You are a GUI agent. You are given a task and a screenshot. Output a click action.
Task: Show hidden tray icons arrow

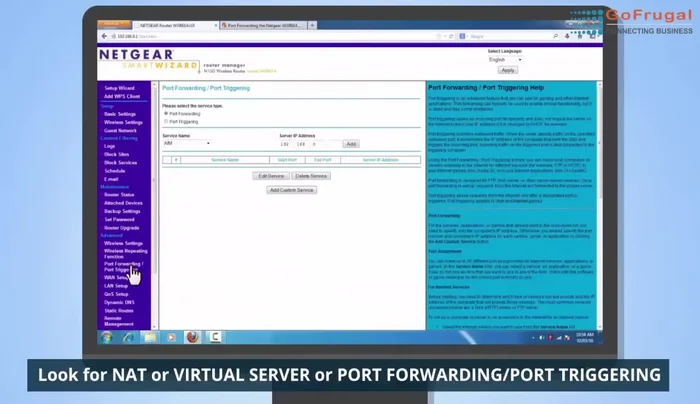click(533, 337)
